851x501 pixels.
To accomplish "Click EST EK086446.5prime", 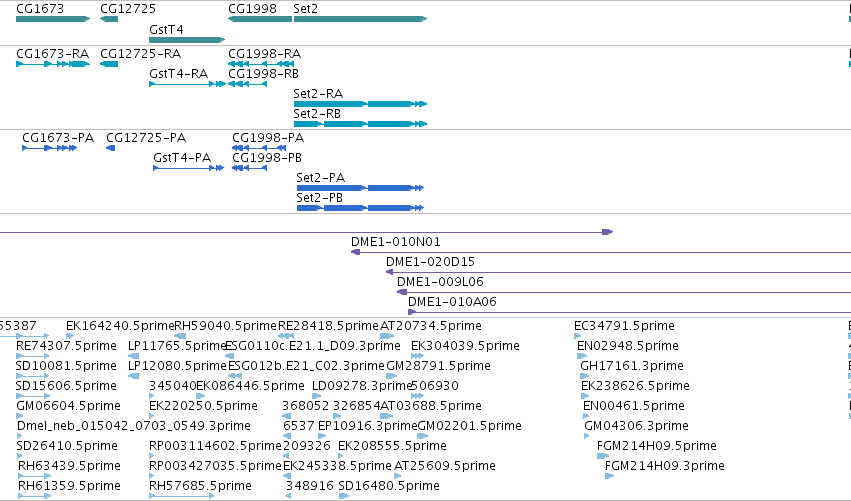I will click(250, 386).
